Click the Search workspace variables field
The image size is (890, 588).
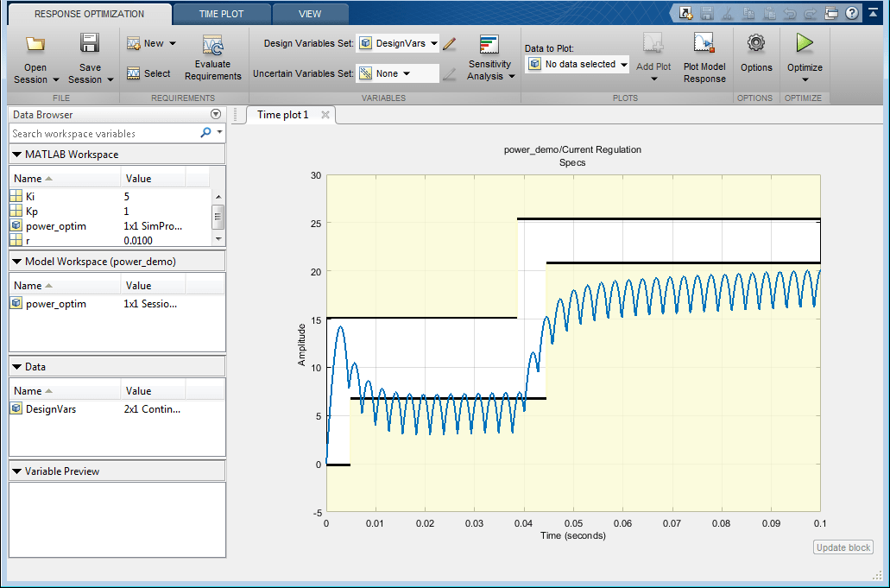(x=104, y=134)
